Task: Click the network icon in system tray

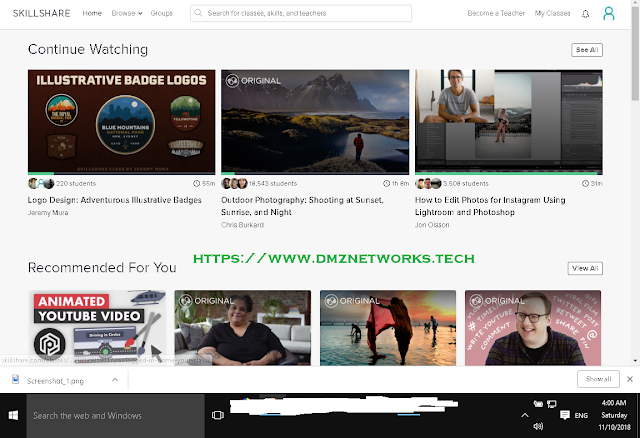Action: coord(551,404)
